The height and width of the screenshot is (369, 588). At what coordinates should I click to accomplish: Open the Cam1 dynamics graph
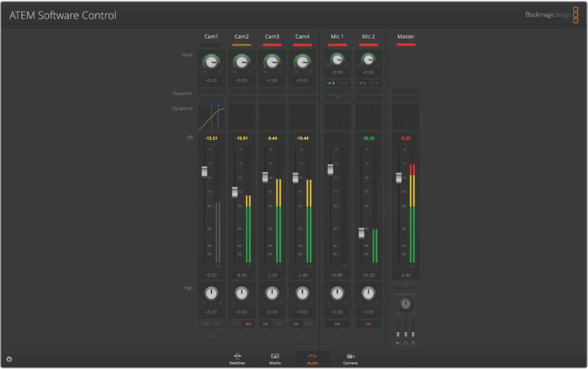pos(211,117)
